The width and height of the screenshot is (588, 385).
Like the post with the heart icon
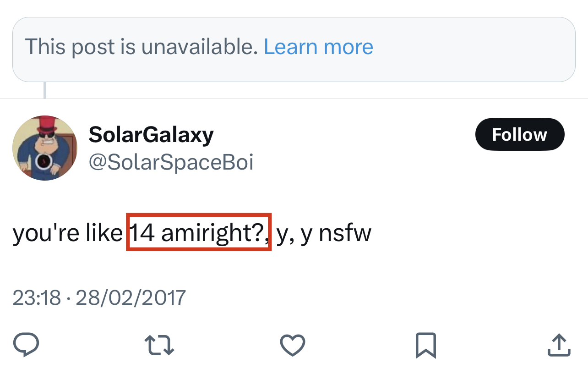(292, 345)
